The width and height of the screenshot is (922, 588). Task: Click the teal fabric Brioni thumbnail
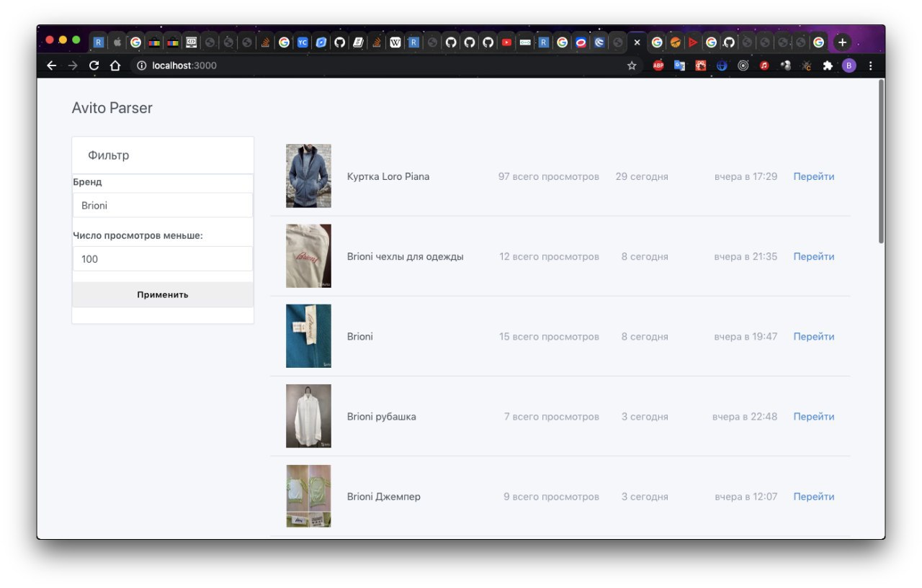[308, 336]
